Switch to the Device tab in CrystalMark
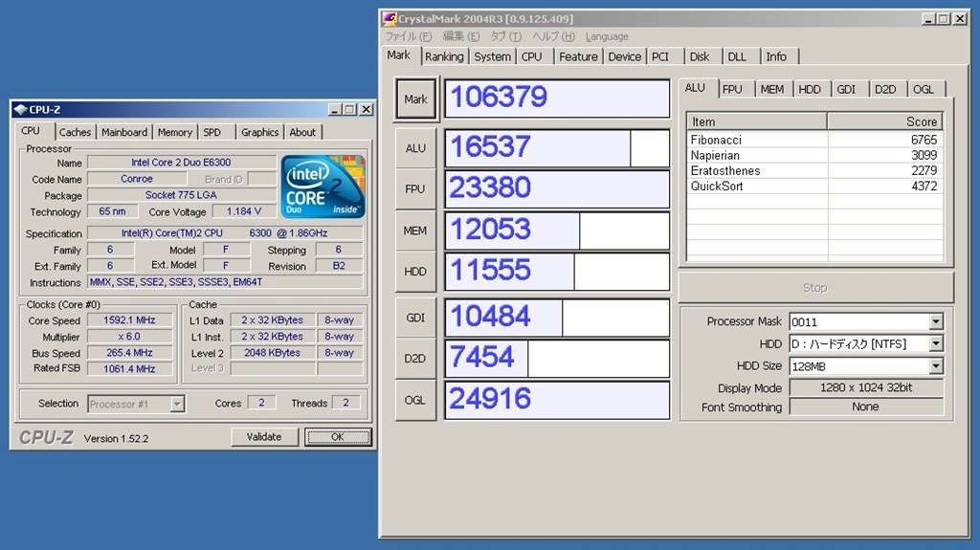The width and height of the screenshot is (980, 550). pos(624,56)
